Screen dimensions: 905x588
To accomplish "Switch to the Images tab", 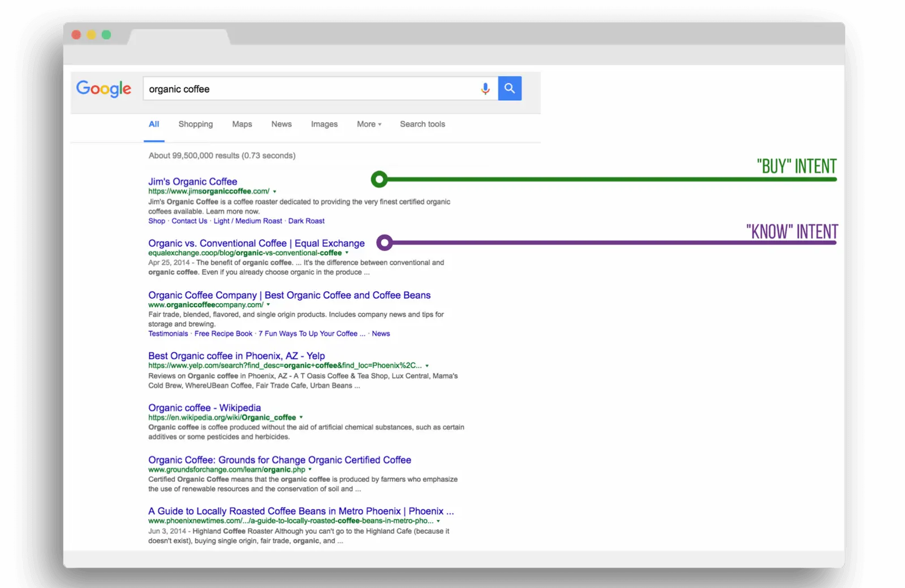I will 324,124.
